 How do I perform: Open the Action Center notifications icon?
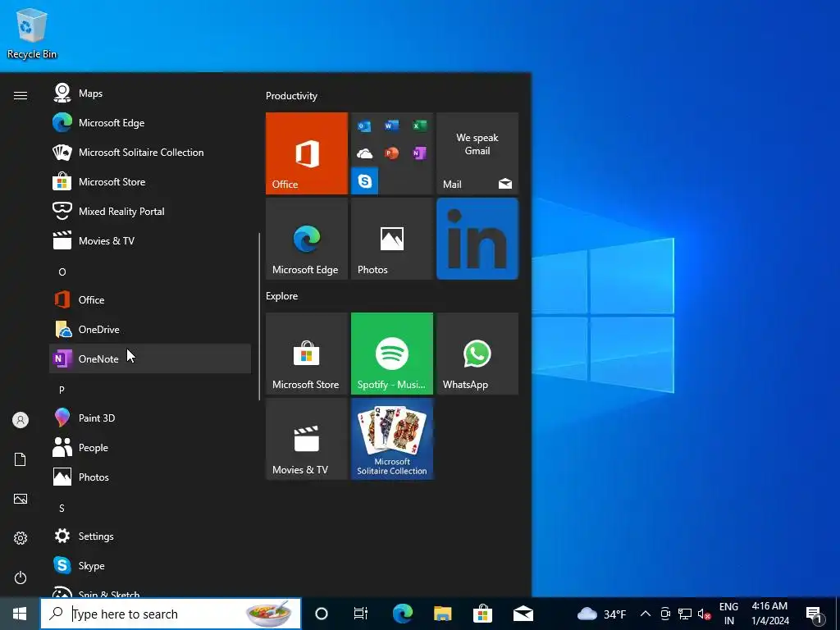(x=815, y=614)
